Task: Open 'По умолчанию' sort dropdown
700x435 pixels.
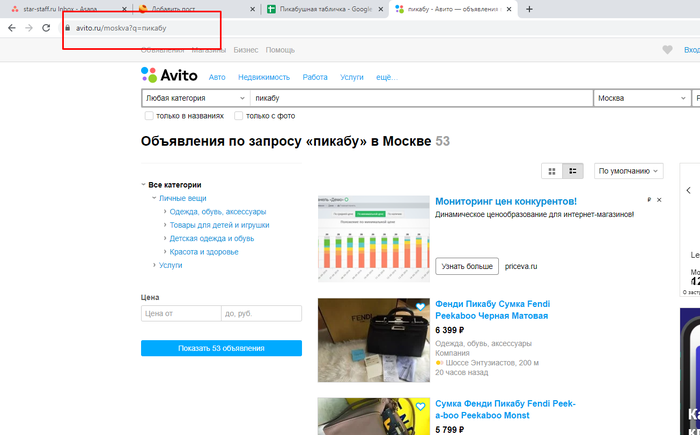Action: pyautogui.click(x=628, y=171)
